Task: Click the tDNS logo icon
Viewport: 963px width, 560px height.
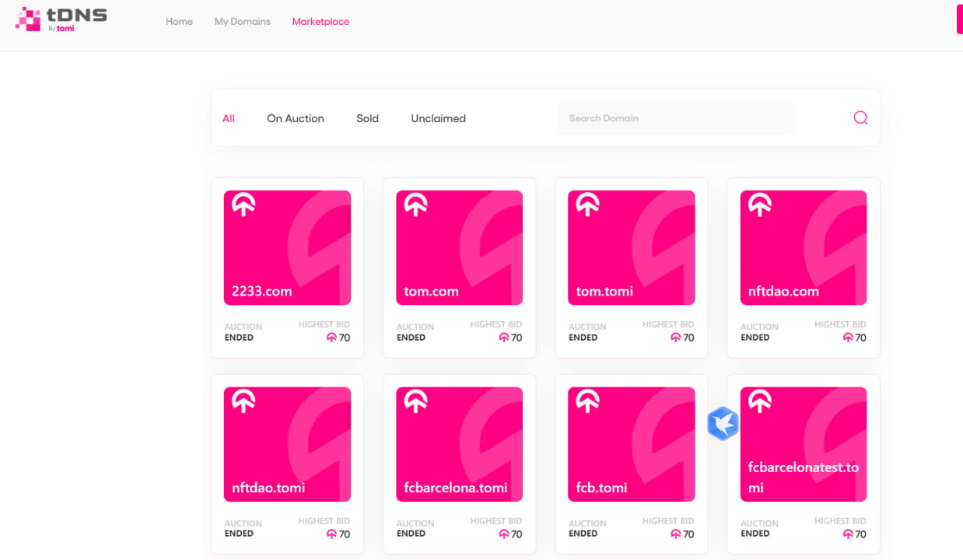Action: [x=29, y=17]
